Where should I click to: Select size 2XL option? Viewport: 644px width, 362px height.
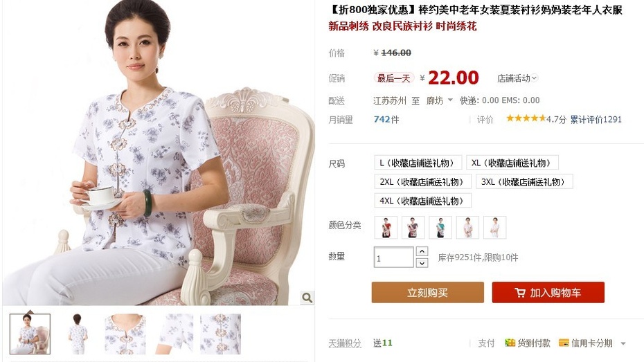pos(422,182)
